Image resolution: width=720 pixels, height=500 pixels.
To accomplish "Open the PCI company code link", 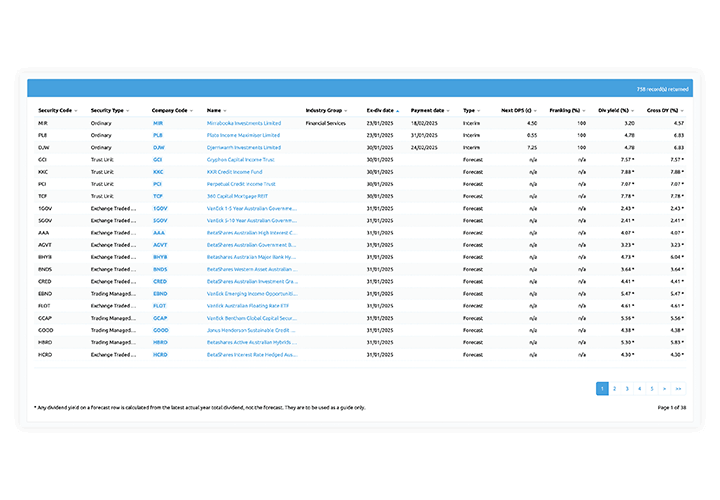I will [158, 184].
